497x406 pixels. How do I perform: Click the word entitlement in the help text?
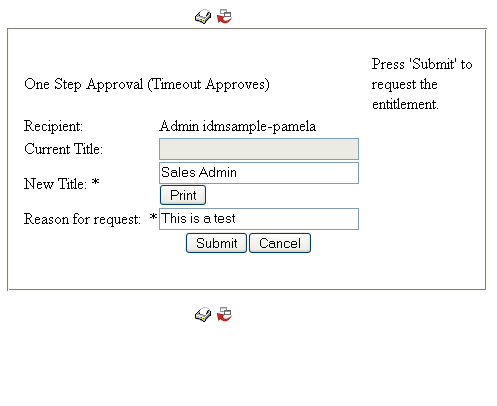405,104
